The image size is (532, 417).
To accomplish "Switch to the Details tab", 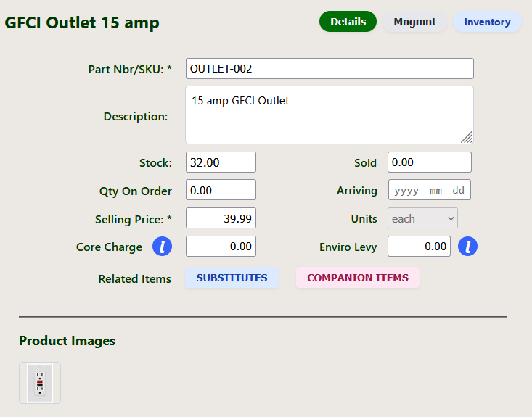I will click(348, 22).
